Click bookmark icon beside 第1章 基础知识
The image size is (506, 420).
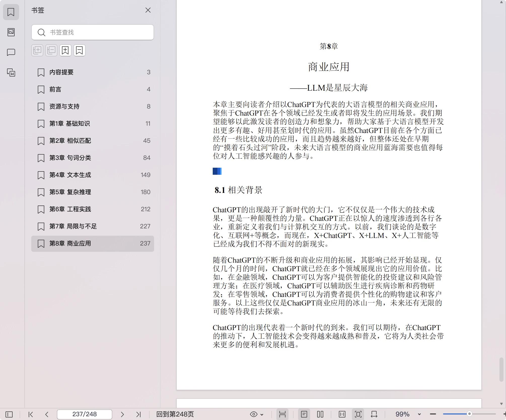click(x=41, y=124)
